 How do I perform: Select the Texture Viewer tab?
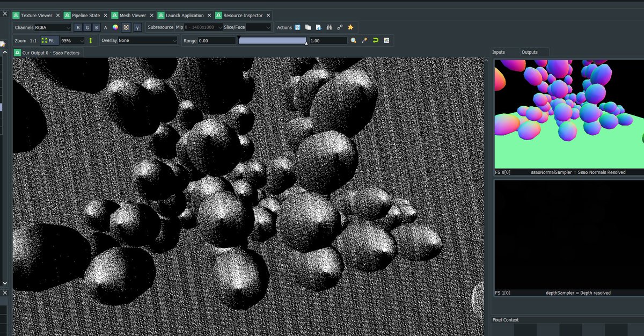pyautogui.click(x=36, y=16)
